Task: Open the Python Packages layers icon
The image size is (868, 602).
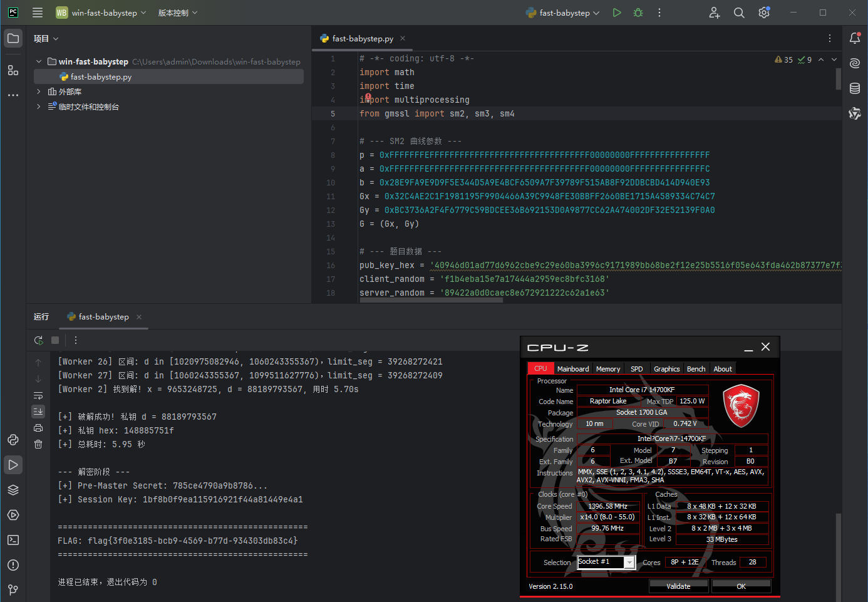Action: click(x=13, y=490)
